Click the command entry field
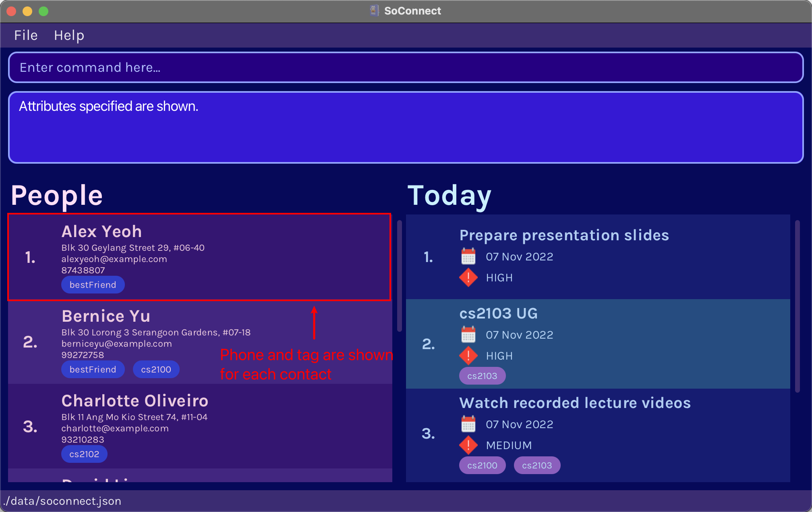812x512 pixels. click(406, 67)
